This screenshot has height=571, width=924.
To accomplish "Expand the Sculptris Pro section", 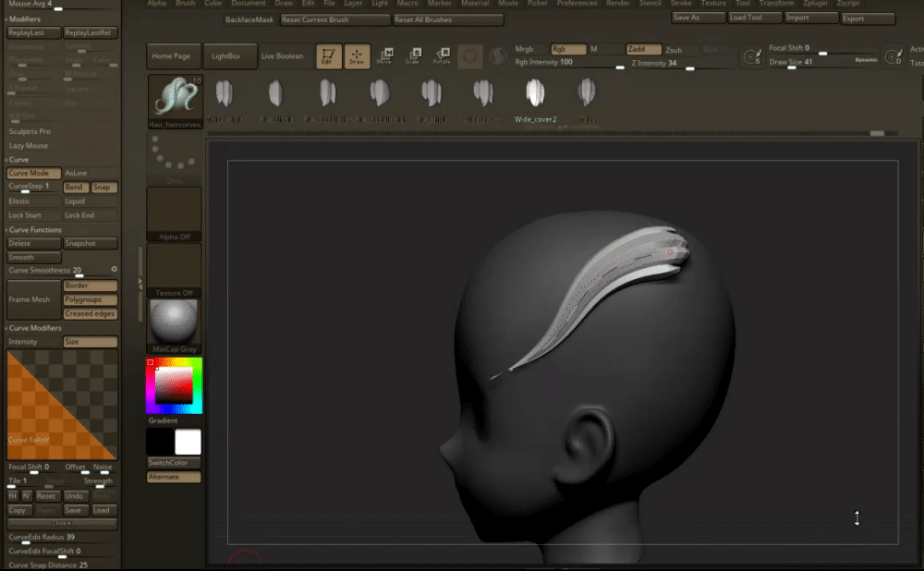I will [x=30, y=131].
